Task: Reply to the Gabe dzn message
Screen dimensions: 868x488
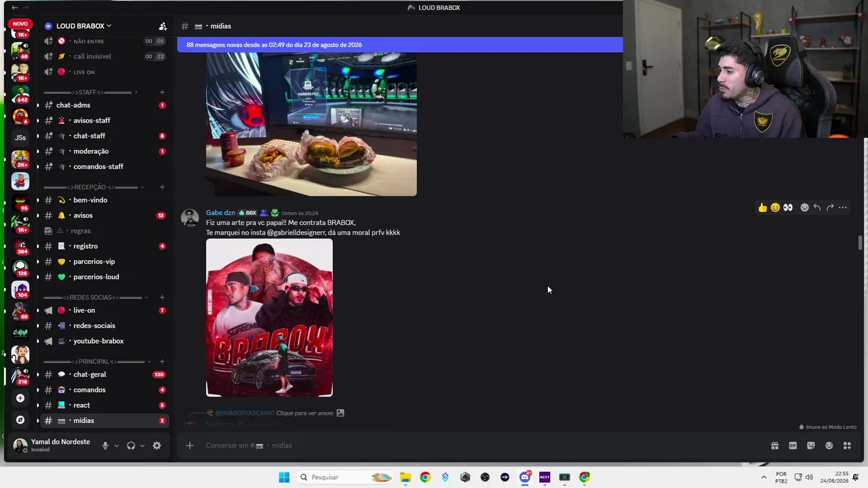Action: (x=817, y=207)
